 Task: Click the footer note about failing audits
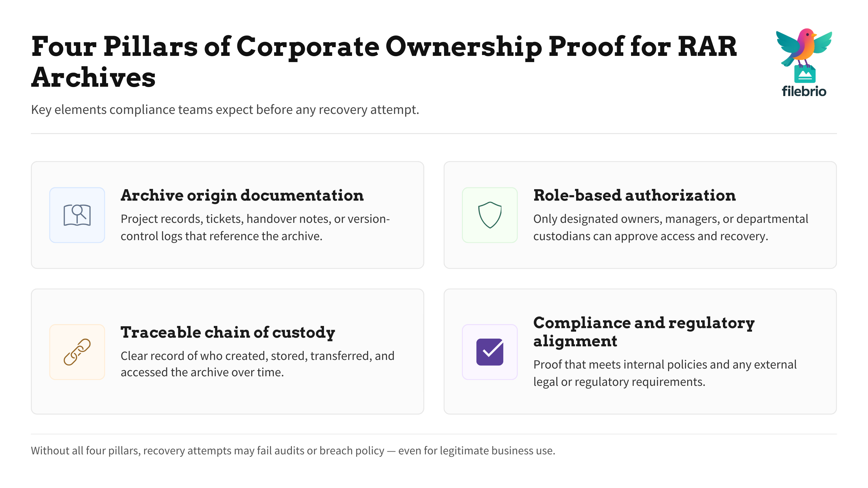[293, 451]
